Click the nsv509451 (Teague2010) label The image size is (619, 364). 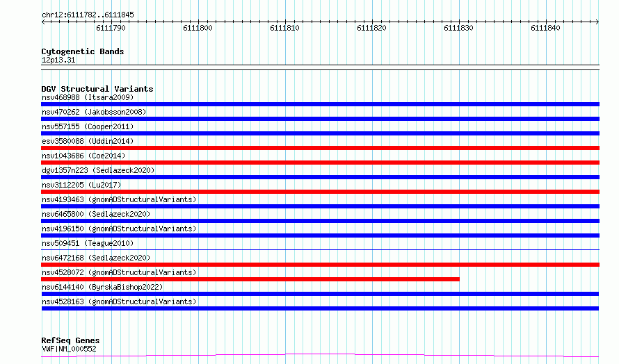(x=88, y=243)
